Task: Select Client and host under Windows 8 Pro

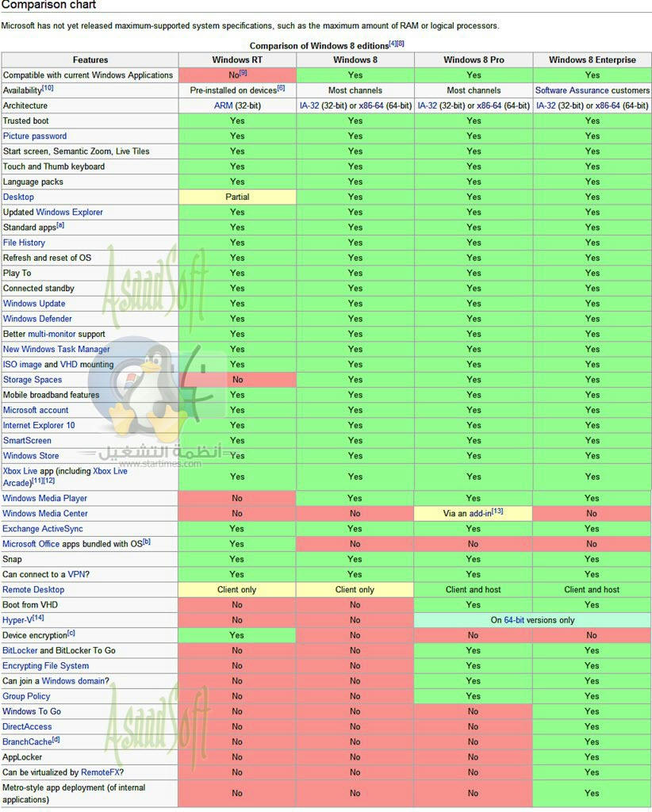Action: [474, 590]
